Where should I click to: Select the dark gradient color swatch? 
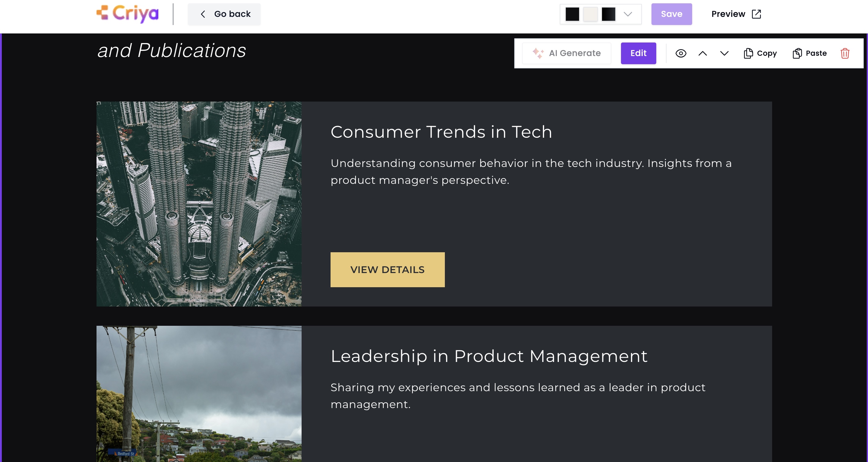[x=609, y=14]
